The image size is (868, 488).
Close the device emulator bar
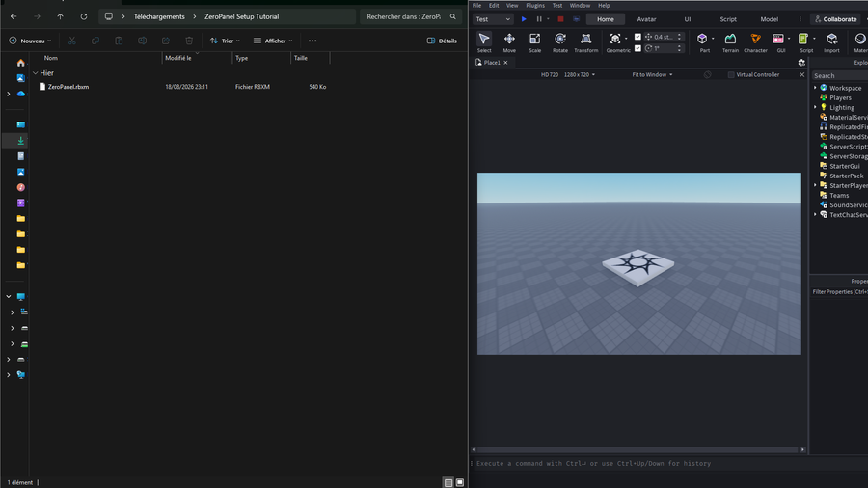pyautogui.click(x=802, y=74)
